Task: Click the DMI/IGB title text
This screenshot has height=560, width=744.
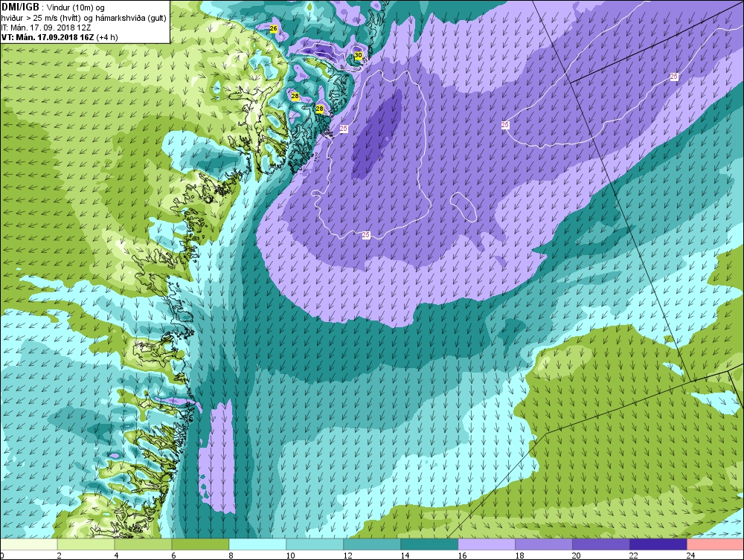Action: (x=20, y=7)
